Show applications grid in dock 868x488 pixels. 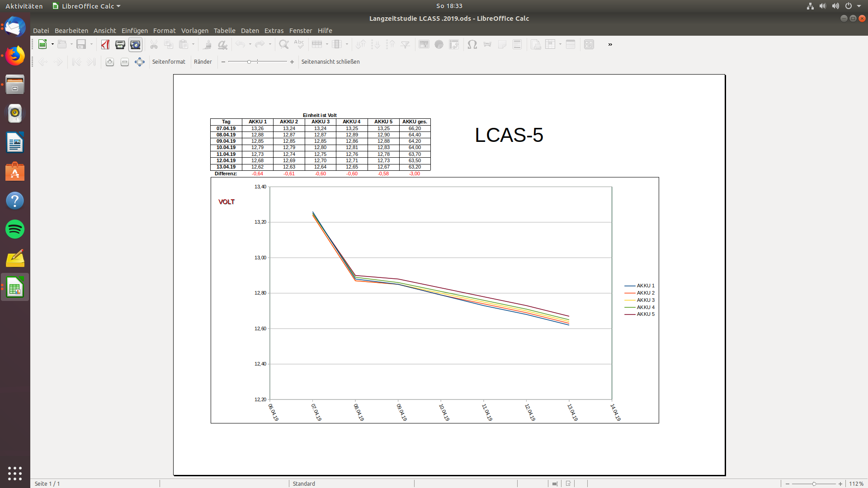[x=15, y=473]
